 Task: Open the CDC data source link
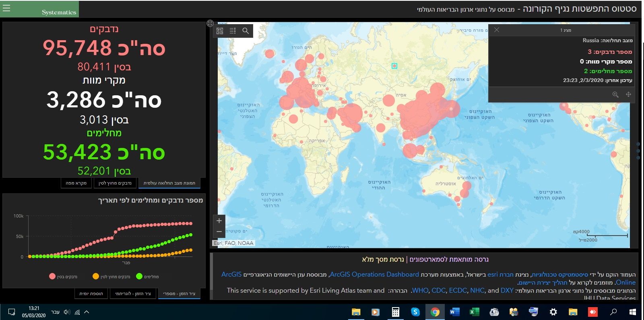(438, 290)
